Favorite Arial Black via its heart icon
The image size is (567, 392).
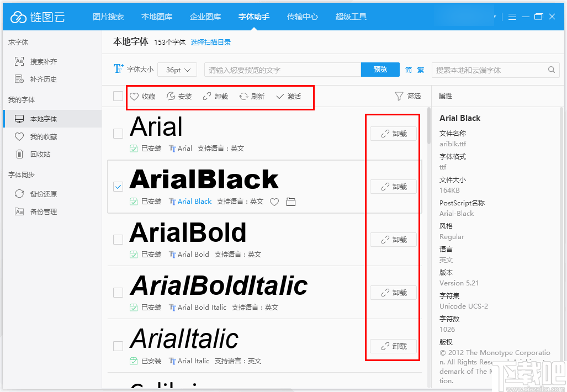coord(274,202)
